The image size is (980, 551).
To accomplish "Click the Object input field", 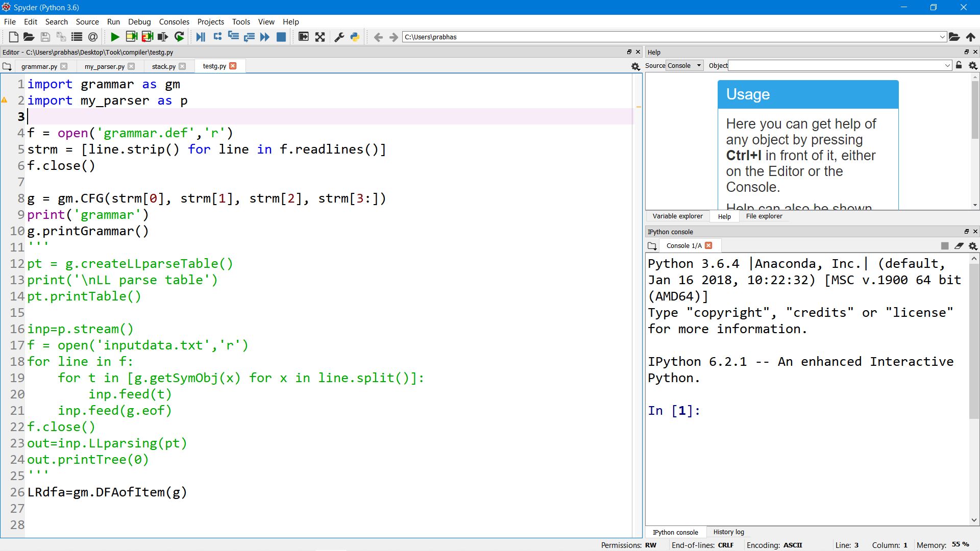I will pyautogui.click(x=836, y=65).
